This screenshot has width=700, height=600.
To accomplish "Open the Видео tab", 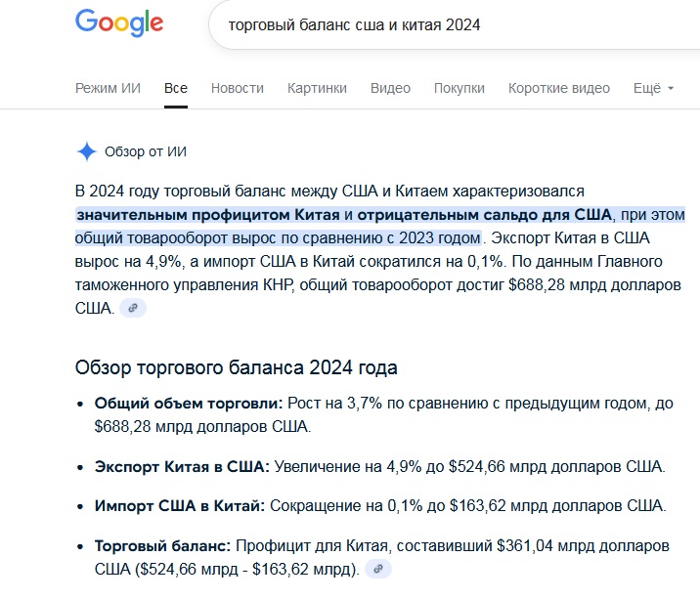I will click(390, 88).
